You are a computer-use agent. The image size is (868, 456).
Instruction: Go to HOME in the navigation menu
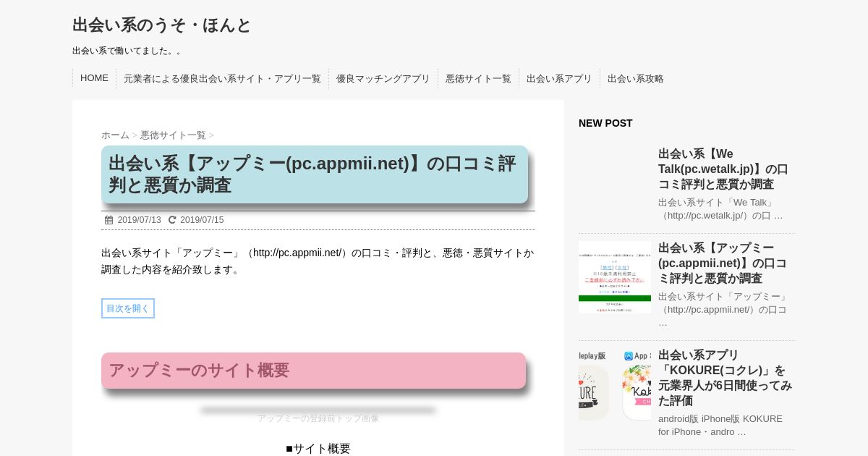[94, 78]
